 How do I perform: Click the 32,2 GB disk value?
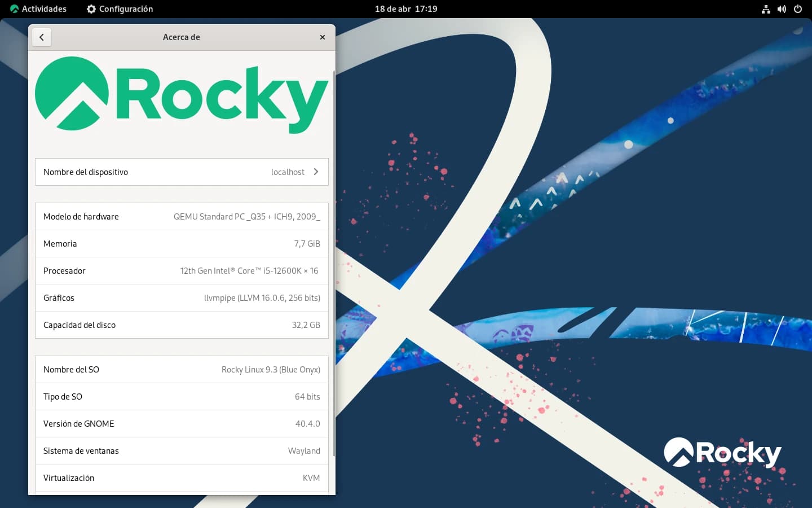click(x=306, y=325)
